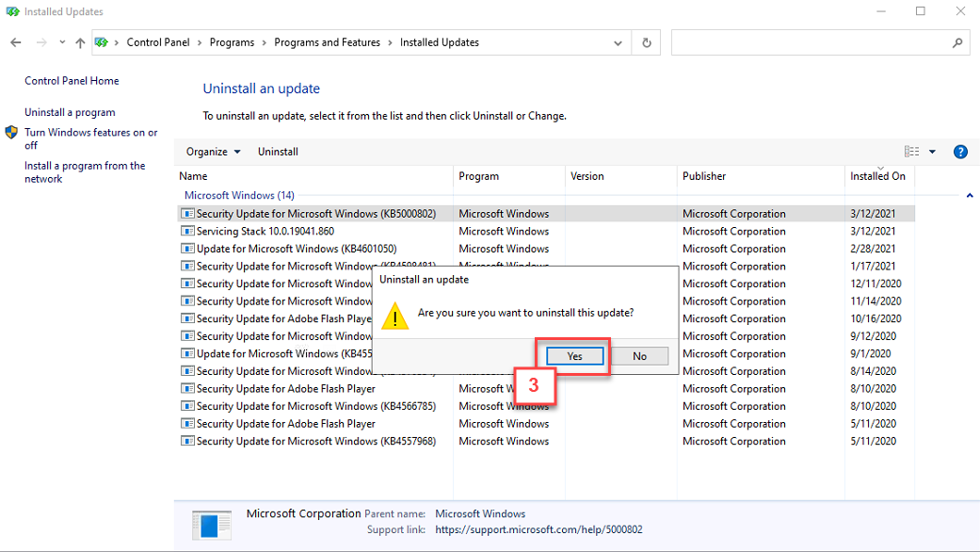
Task: Open Install a program from the network
Action: (85, 172)
